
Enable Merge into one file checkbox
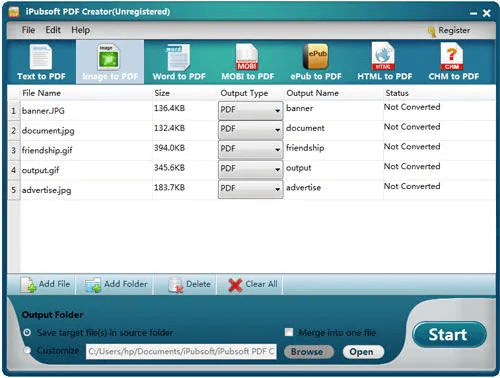click(289, 332)
